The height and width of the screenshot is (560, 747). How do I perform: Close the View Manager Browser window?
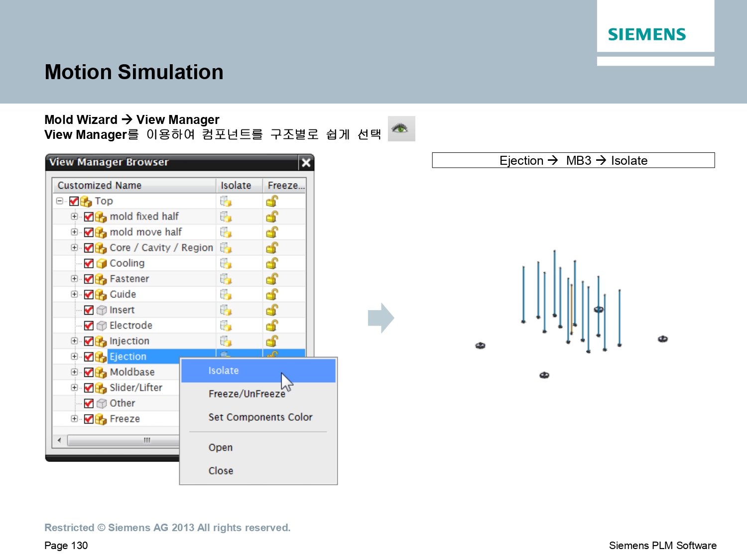click(x=306, y=162)
